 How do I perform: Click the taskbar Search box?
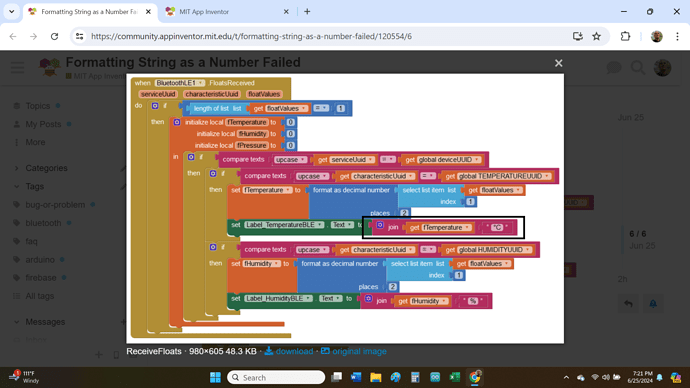(x=276, y=377)
